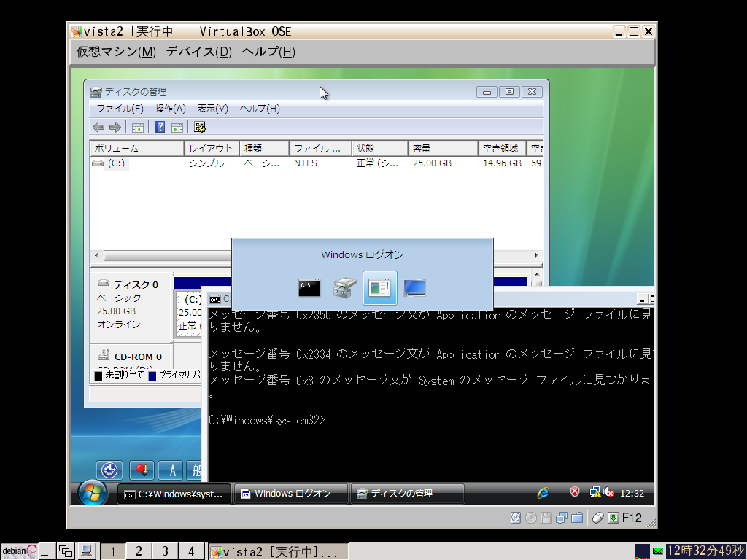This screenshot has width=747, height=560.
Task: Select the (C:) volume row in the list
Action: coord(317,163)
